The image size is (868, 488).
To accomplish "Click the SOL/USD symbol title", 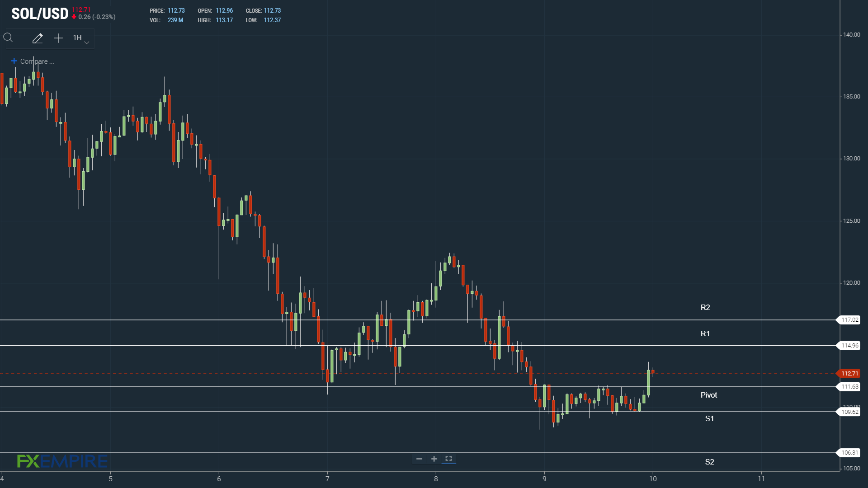I will (40, 14).
